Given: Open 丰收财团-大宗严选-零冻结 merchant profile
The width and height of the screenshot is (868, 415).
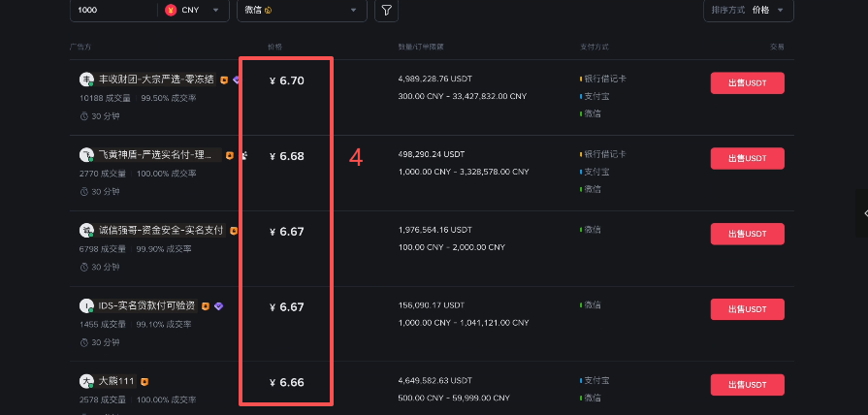Looking at the screenshot, I should coord(157,80).
